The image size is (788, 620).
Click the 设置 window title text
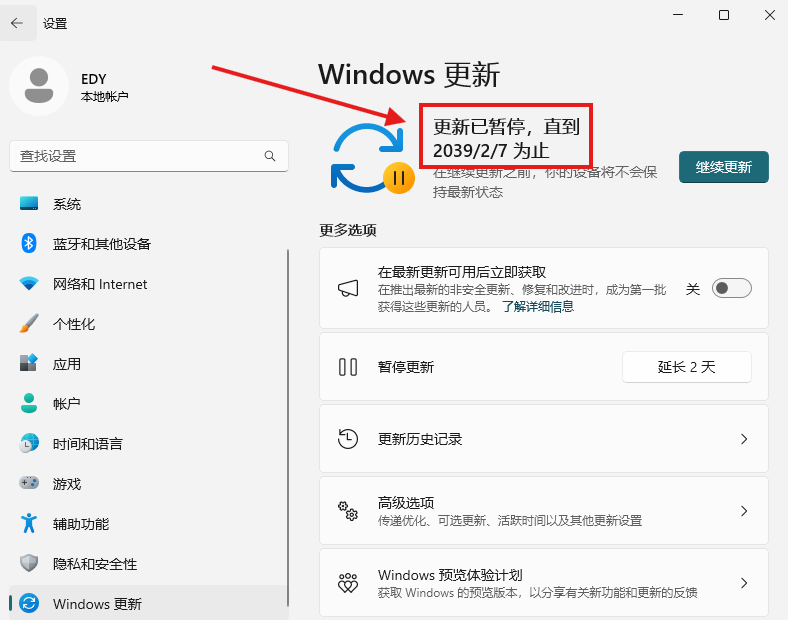(x=55, y=24)
